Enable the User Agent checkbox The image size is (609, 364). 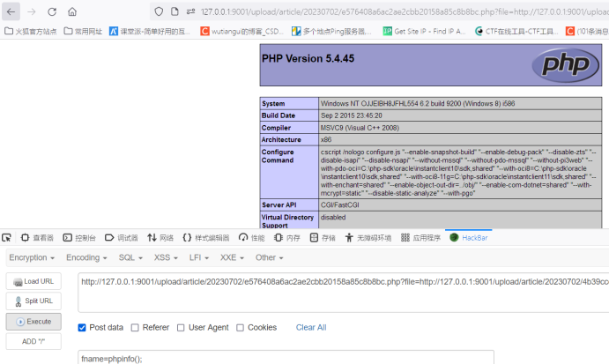click(181, 328)
